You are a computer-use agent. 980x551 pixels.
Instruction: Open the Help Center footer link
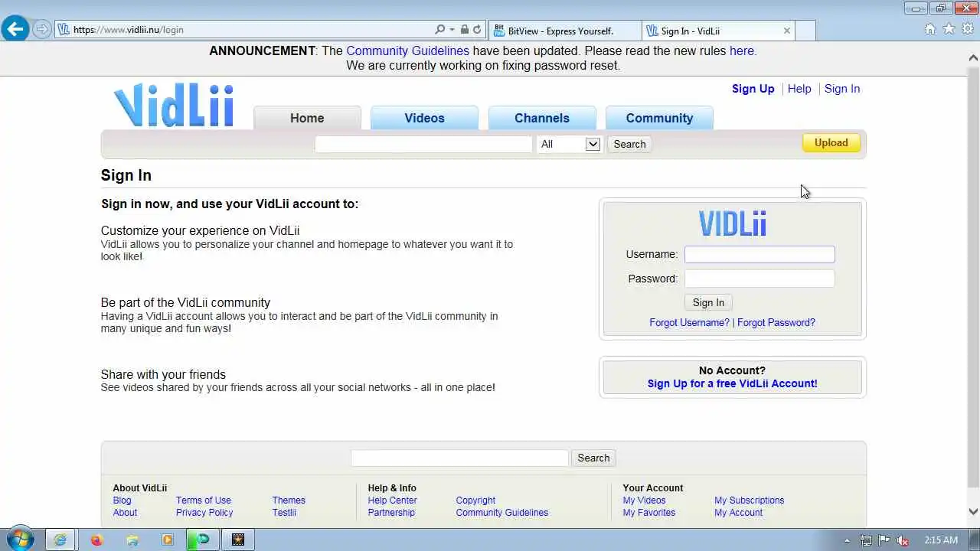point(392,500)
